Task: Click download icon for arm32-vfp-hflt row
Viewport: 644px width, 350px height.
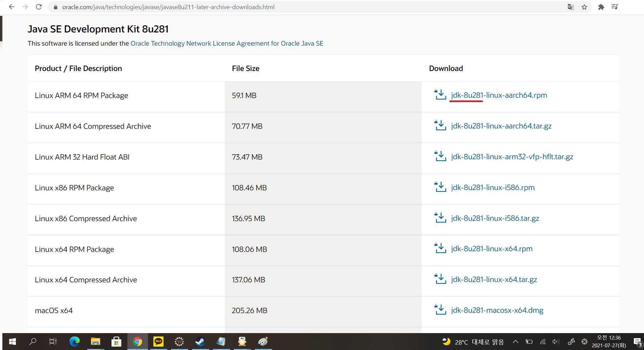Action: pyautogui.click(x=441, y=156)
